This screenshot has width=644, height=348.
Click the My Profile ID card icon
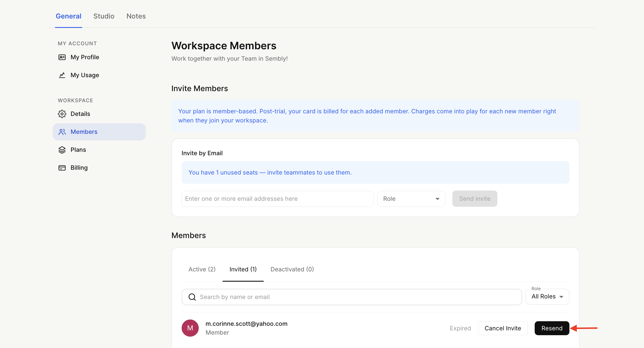pyautogui.click(x=62, y=57)
